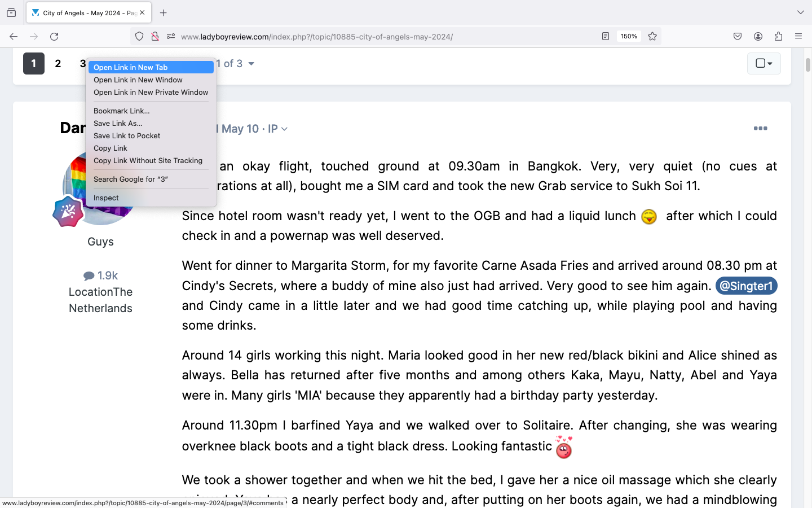The height and width of the screenshot is (508, 812).
Task: Choose Save Link to Pocket
Action: pyautogui.click(x=151, y=135)
